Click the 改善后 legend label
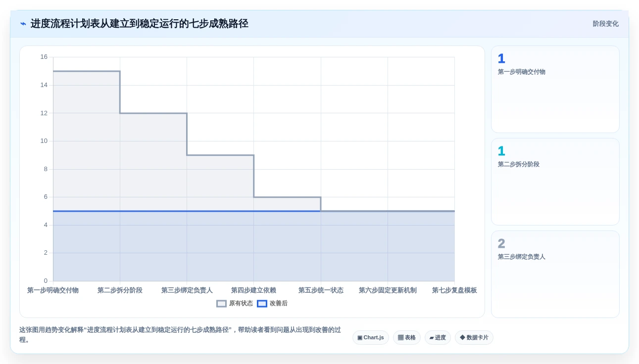 point(278,304)
